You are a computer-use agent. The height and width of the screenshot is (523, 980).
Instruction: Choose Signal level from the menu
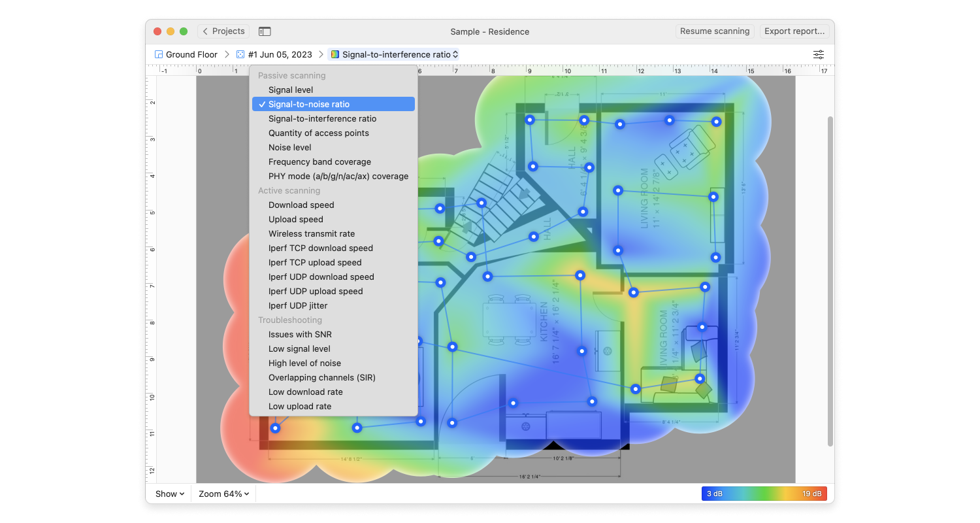tap(333, 90)
